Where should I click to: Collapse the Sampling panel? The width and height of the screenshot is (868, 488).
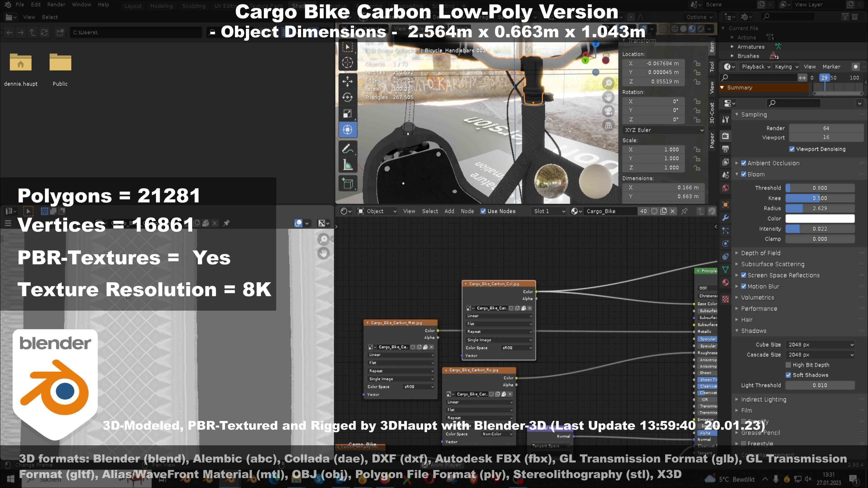click(x=754, y=115)
